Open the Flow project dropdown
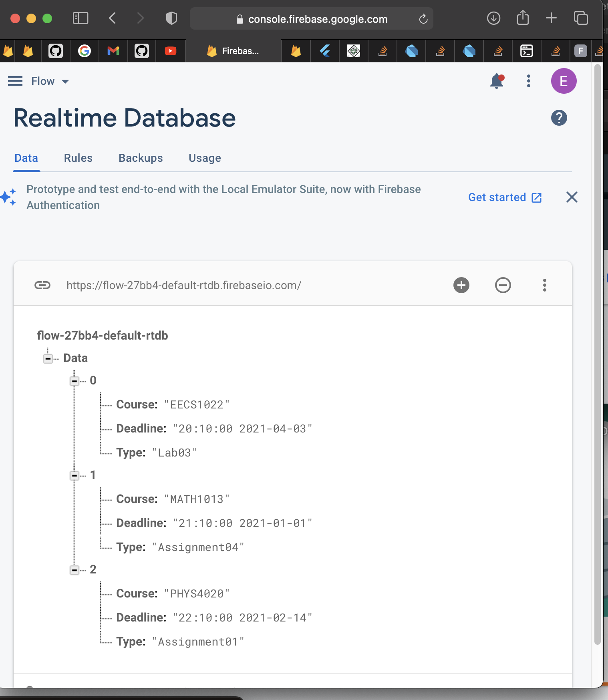 (x=50, y=81)
